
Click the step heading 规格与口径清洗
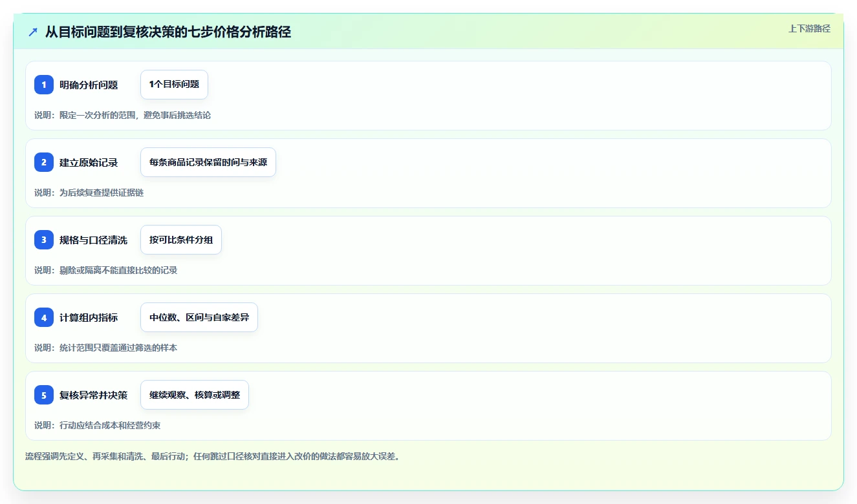click(x=93, y=240)
